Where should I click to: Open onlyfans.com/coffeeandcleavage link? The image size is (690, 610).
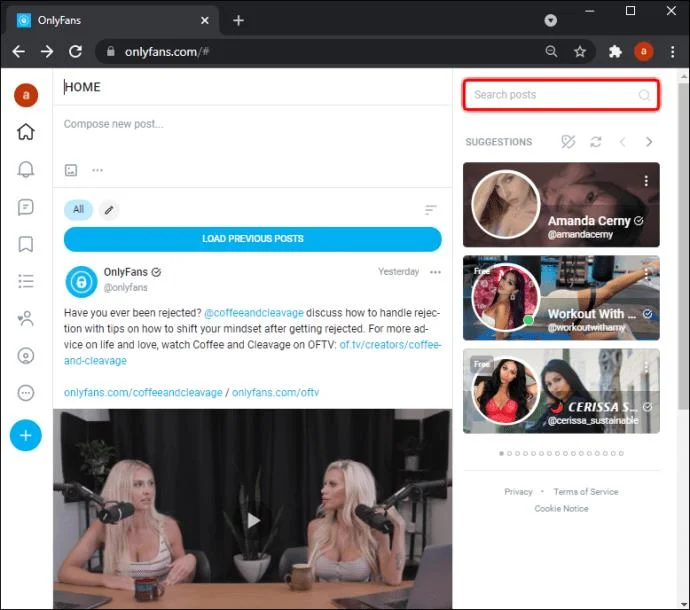click(143, 393)
